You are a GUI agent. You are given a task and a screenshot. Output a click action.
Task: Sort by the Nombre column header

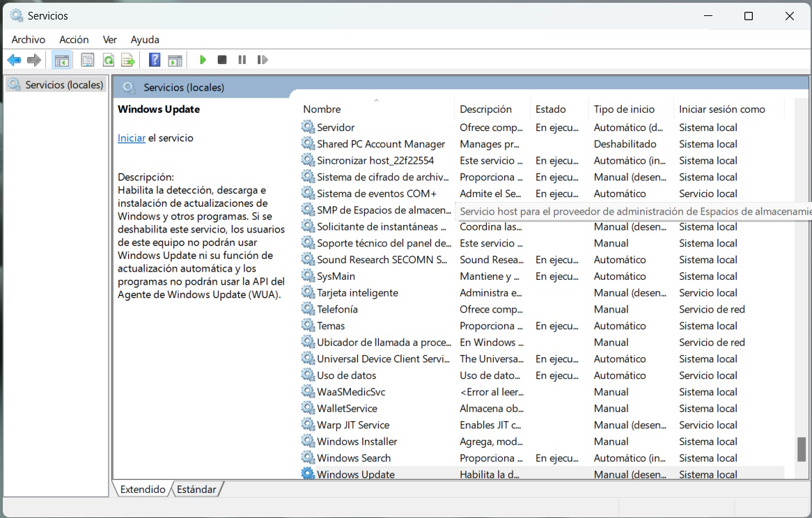coord(377,109)
